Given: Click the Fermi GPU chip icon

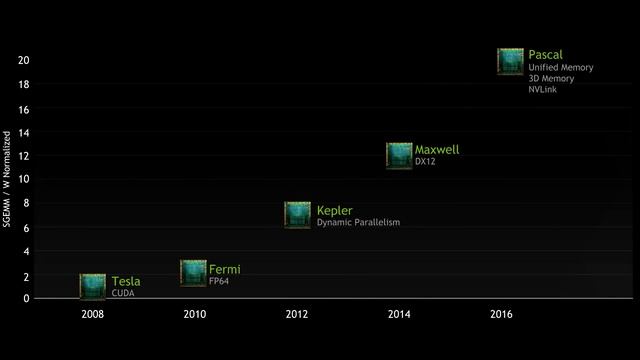Looking at the screenshot, I should 193,273.
